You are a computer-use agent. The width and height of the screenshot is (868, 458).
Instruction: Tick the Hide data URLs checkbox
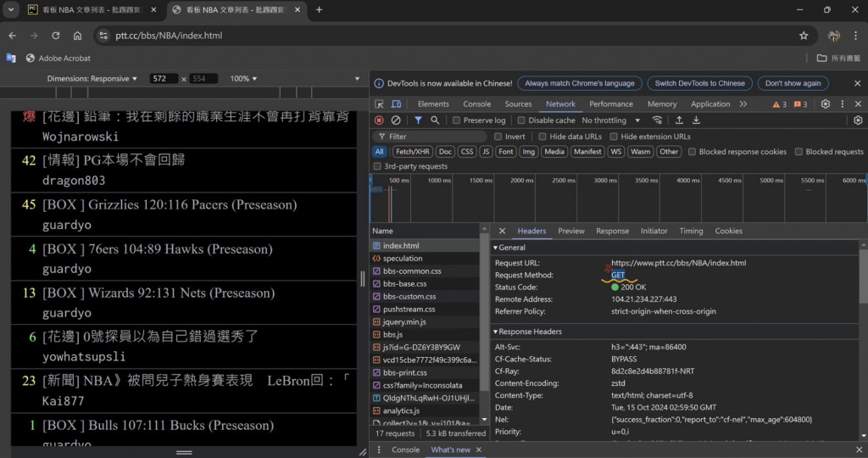[542, 137]
